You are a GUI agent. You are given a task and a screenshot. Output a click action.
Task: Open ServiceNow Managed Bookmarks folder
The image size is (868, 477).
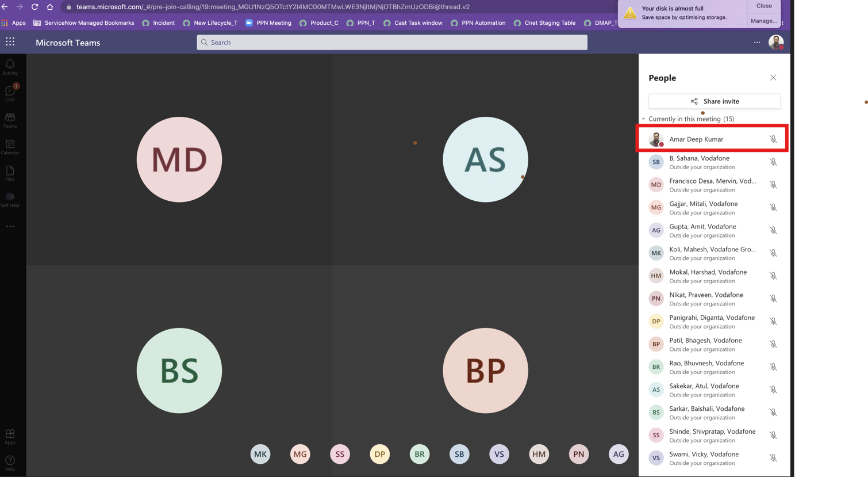point(84,23)
